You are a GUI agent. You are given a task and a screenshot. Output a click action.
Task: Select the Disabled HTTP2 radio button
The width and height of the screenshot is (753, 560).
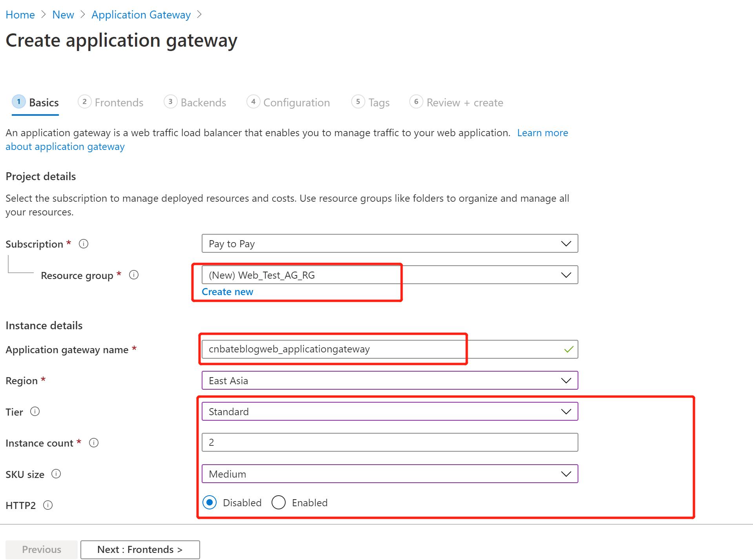(x=210, y=502)
